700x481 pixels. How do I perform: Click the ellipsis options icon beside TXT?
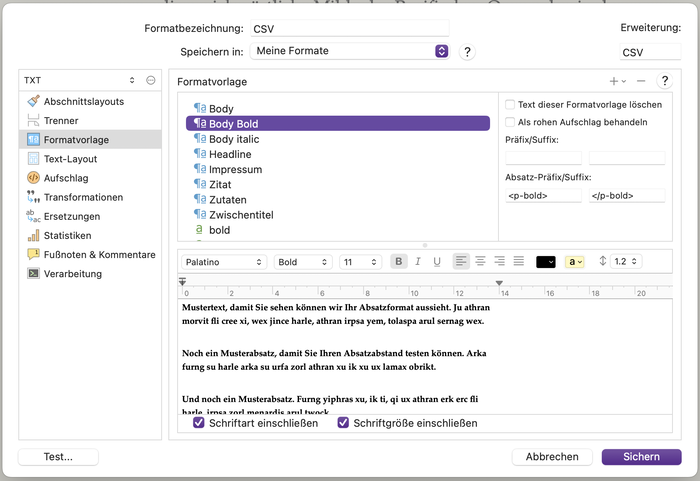click(x=151, y=80)
